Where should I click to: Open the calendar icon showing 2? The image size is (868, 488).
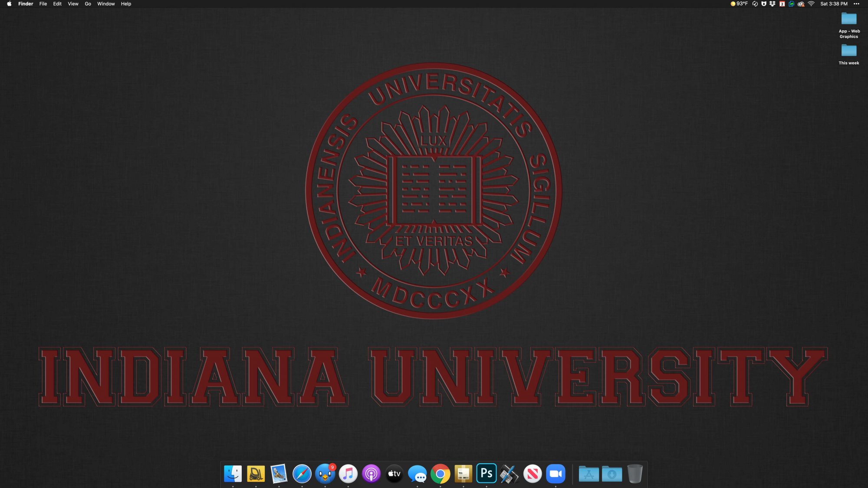(x=782, y=4)
